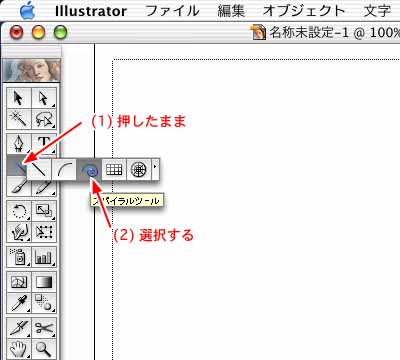
Task: Choose the Magic Wand tool
Action: coord(19,119)
